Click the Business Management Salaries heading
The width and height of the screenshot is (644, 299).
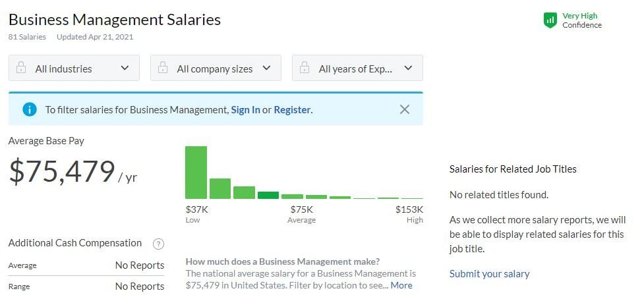[x=115, y=20]
